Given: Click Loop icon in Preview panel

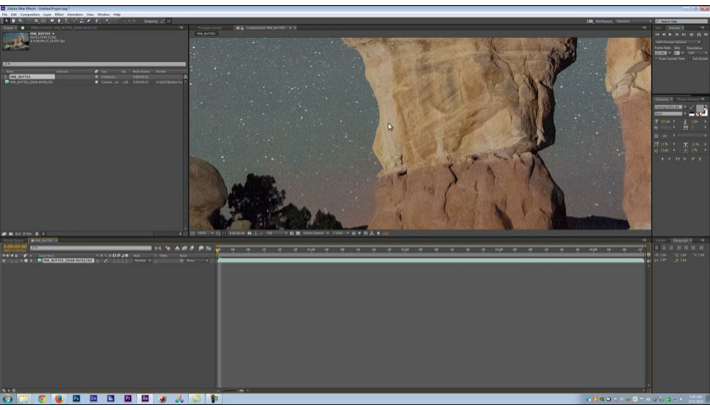Looking at the screenshot, I should (x=699, y=34).
